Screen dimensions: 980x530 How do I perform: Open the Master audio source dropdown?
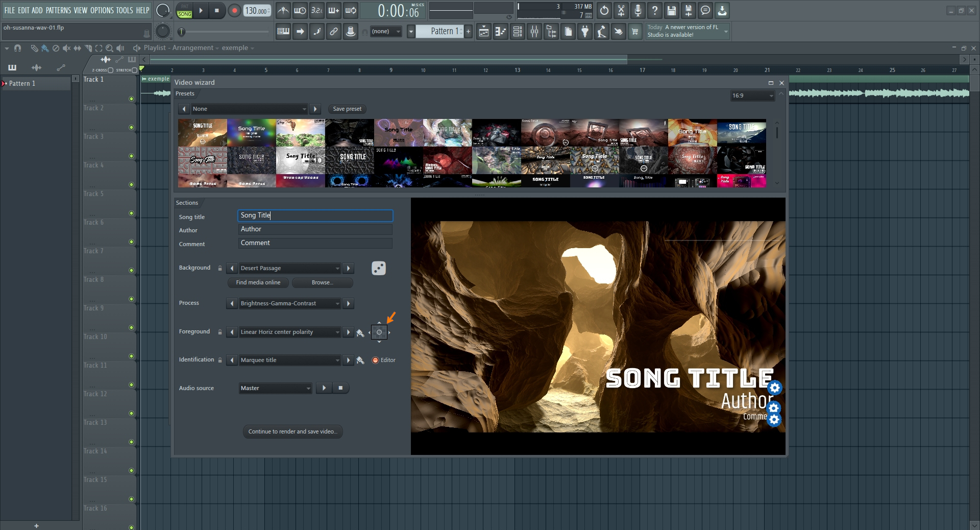[276, 388]
